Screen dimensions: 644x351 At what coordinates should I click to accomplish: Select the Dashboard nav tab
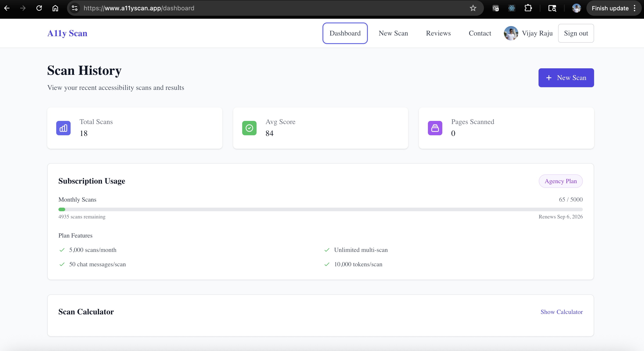[345, 33]
